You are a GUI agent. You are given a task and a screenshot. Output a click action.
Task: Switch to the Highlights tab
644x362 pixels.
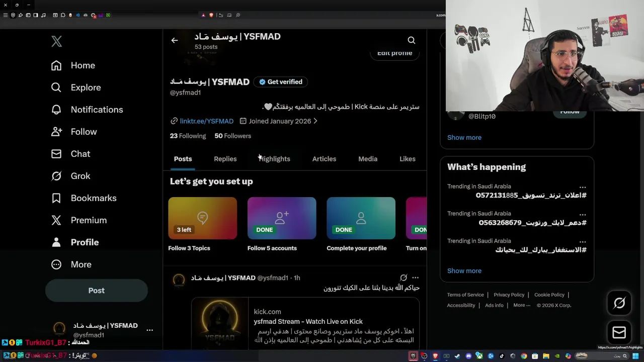[x=274, y=159]
